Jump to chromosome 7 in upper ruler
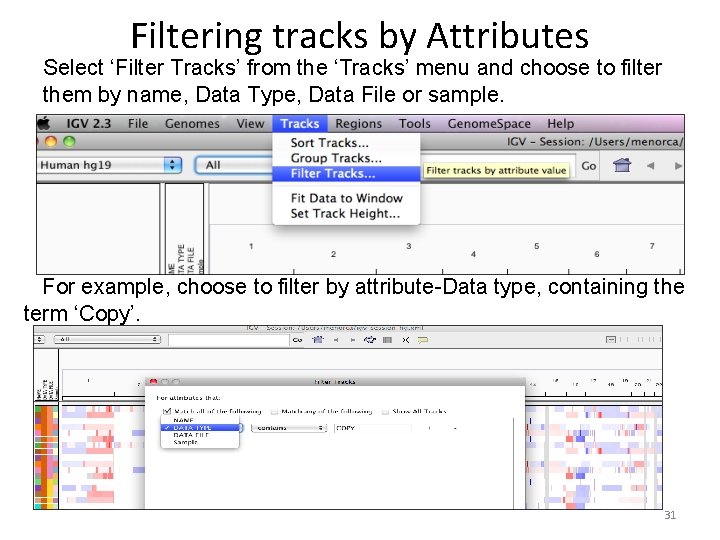The width and height of the screenshot is (720, 540). pos(652,246)
